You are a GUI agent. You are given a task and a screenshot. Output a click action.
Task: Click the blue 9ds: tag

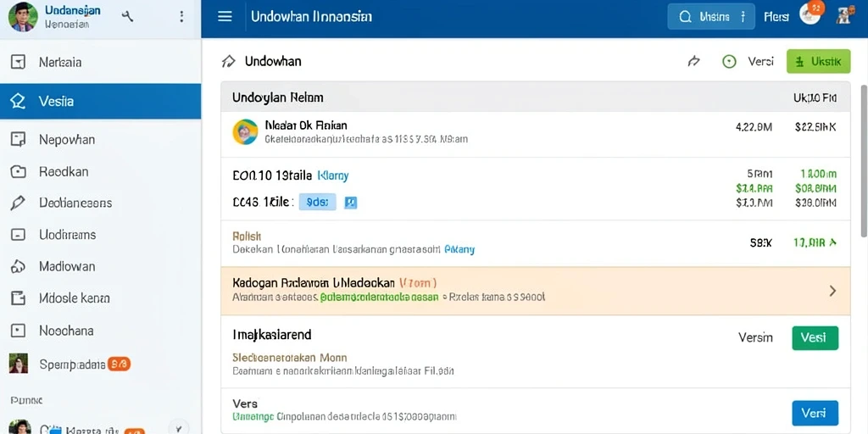317,202
